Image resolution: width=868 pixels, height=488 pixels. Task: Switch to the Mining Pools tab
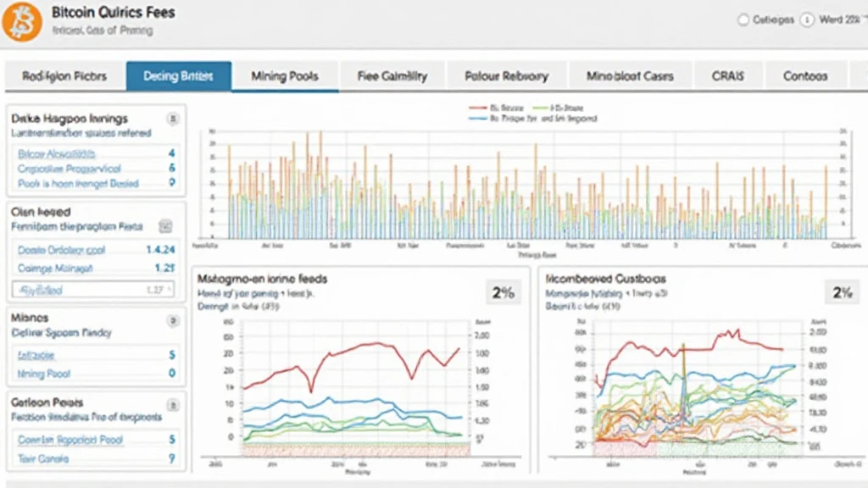coord(285,76)
